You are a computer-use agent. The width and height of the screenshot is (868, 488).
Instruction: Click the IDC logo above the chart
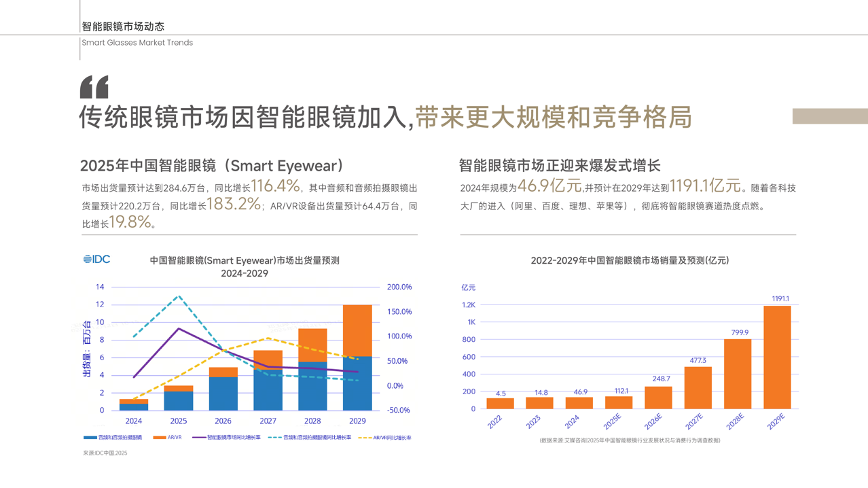pos(96,259)
